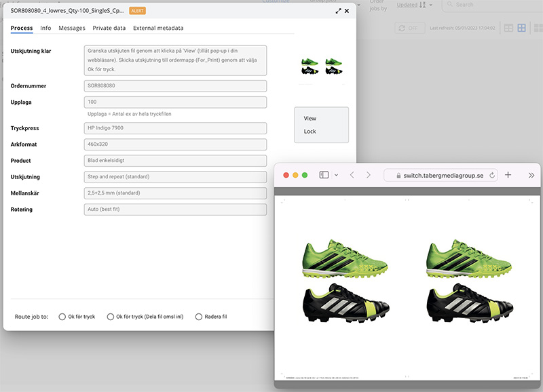The width and height of the screenshot is (543, 392).
Task: Reload the switch.tabergmediagroup.se page
Action: [x=491, y=175]
